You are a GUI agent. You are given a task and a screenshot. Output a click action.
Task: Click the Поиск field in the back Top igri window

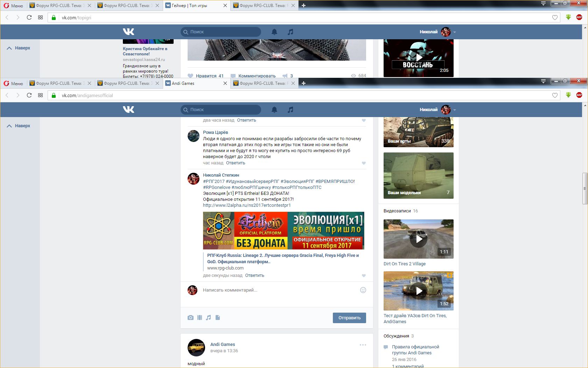[221, 32]
